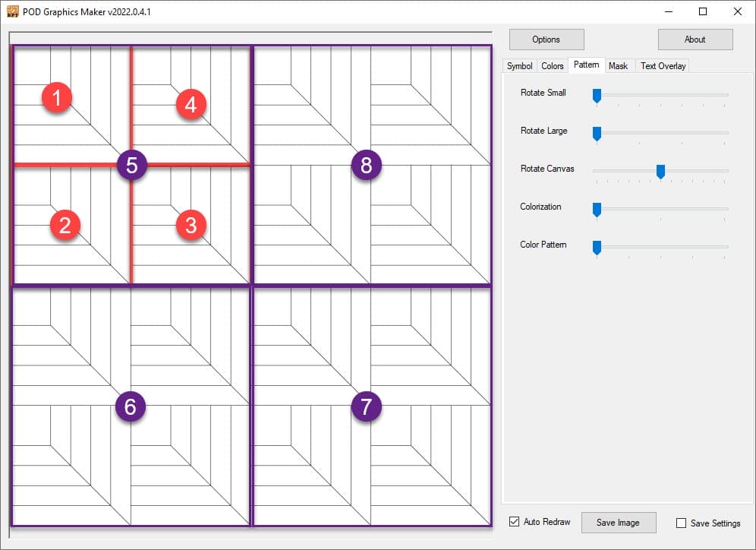756x550 pixels.
Task: Click the Colorization slider handle
Action: (x=597, y=209)
